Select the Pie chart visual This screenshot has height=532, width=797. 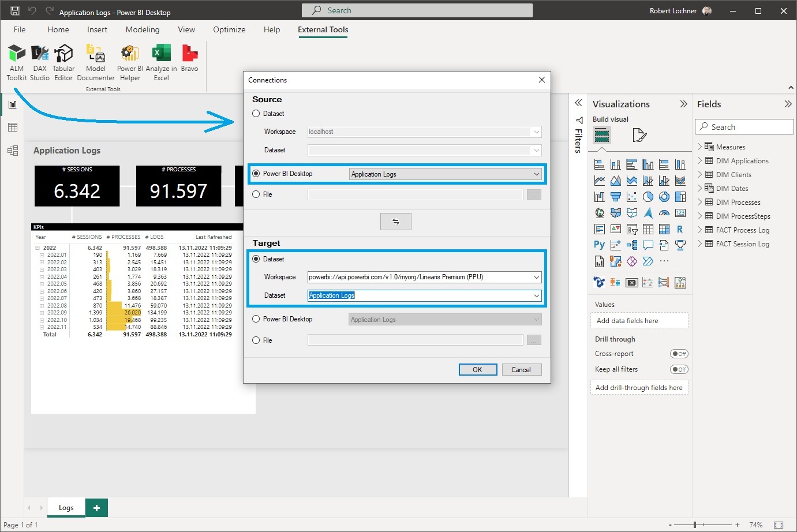(x=648, y=196)
